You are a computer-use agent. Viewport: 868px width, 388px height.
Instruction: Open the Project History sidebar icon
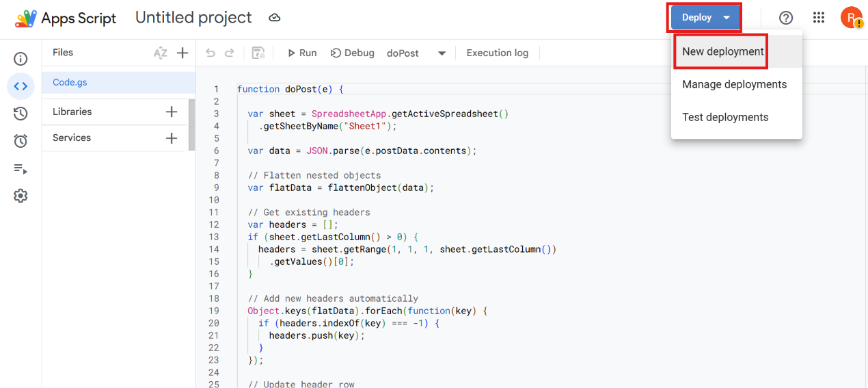pos(21,114)
